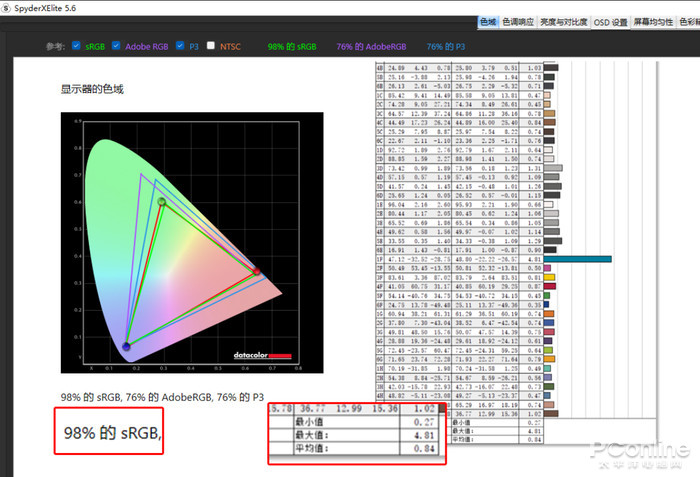
Task: Click the lime green bar in row 5G
Action: (548, 350)
